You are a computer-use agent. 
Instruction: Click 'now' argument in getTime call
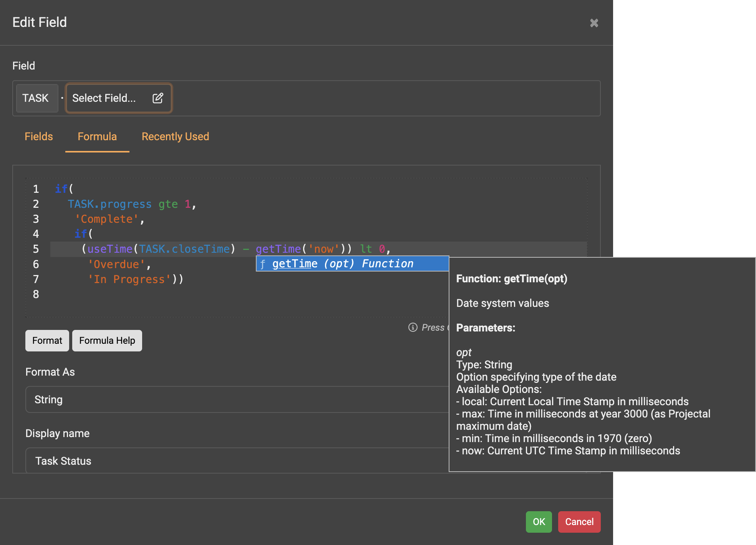tap(323, 249)
